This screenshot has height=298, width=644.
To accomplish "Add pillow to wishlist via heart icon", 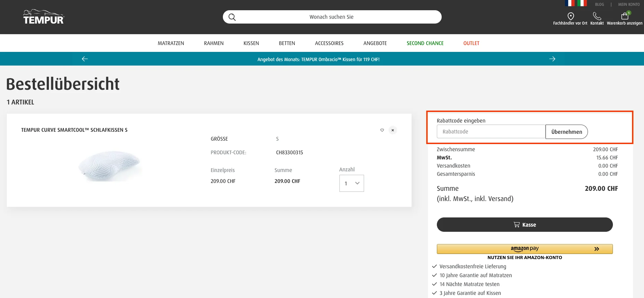I will click(382, 130).
